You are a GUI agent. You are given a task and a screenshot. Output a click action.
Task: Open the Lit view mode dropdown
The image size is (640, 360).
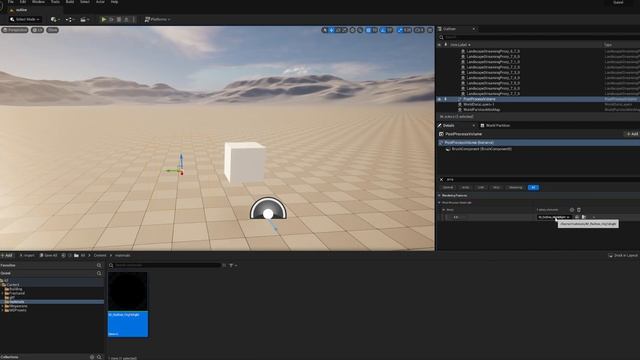point(38,30)
